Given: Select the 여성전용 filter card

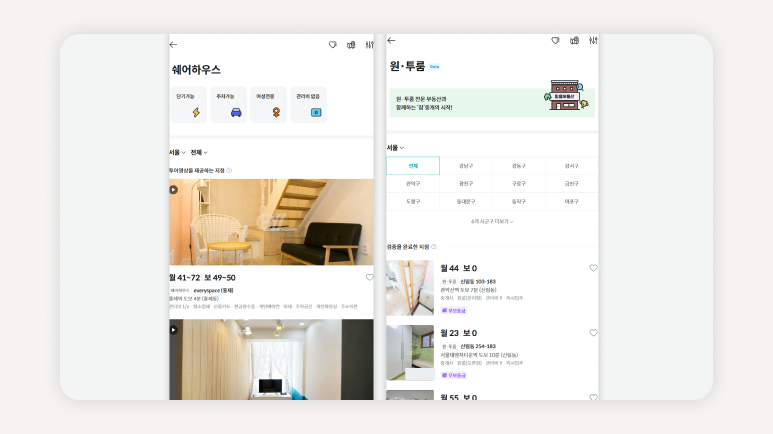Looking at the screenshot, I should tap(268, 105).
